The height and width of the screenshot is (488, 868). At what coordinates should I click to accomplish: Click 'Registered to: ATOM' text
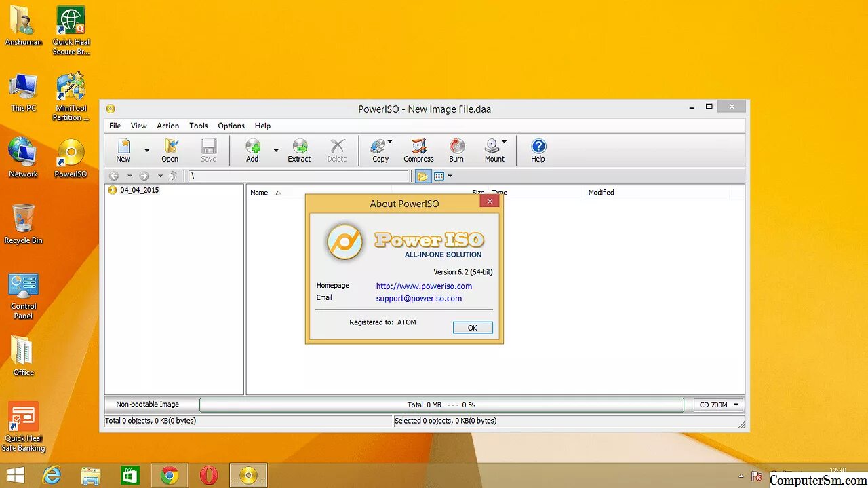point(383,322)
